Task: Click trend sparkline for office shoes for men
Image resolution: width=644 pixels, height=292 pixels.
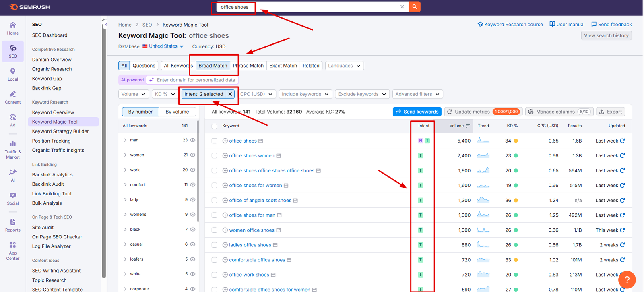Action: click(x=483, y=215)
